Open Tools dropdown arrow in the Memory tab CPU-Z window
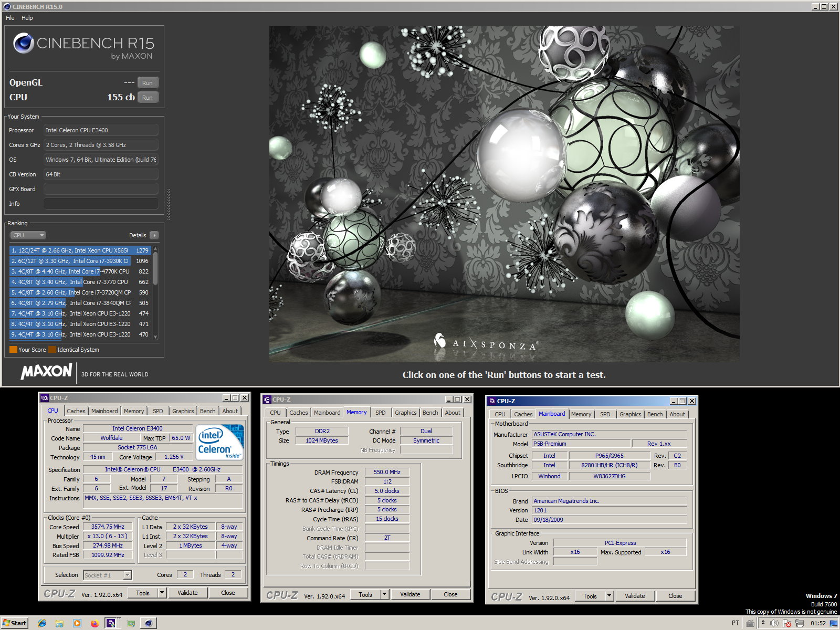 pyautogui.click(x=385, y=594)
